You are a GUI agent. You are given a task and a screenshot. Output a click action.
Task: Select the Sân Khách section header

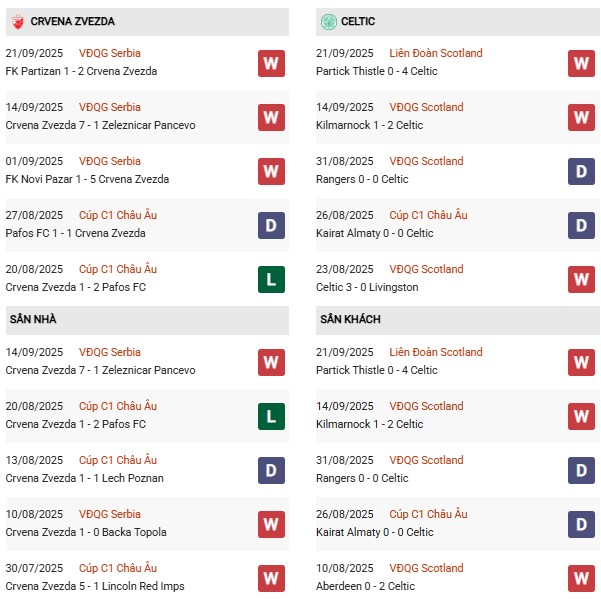tap(458, 320)
